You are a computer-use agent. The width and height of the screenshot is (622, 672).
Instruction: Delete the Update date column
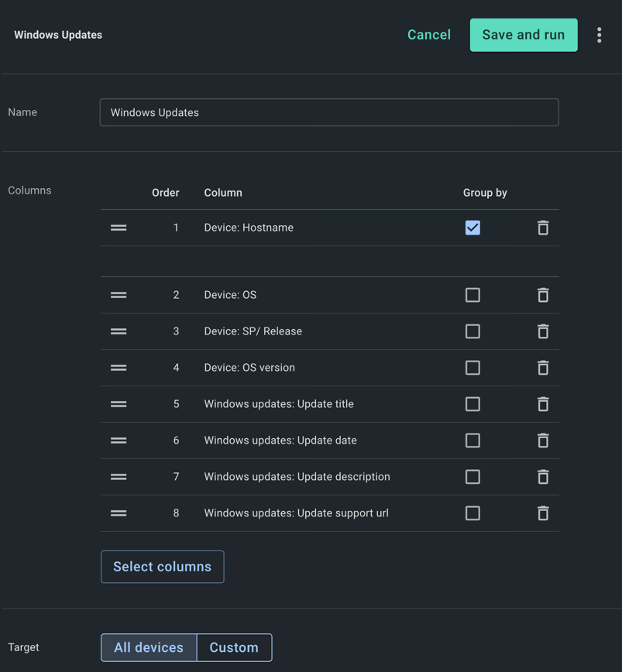coord(543,441)
